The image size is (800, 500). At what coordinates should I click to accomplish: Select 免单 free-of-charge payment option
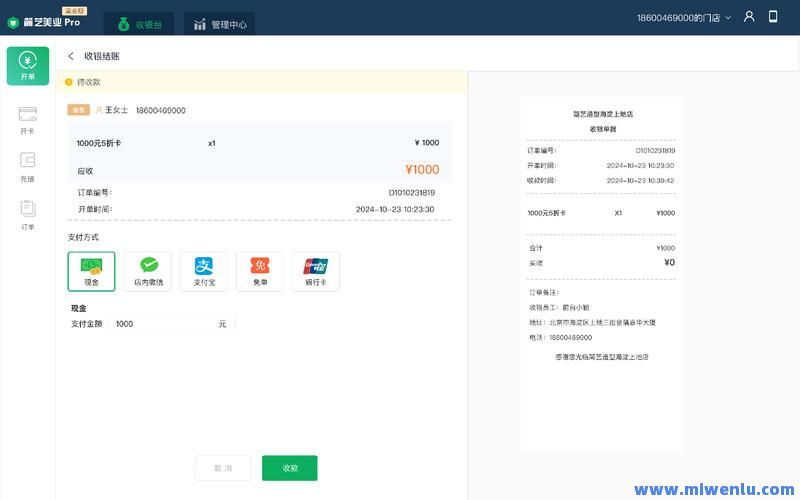pyautogui.click(x=260, y=271)
